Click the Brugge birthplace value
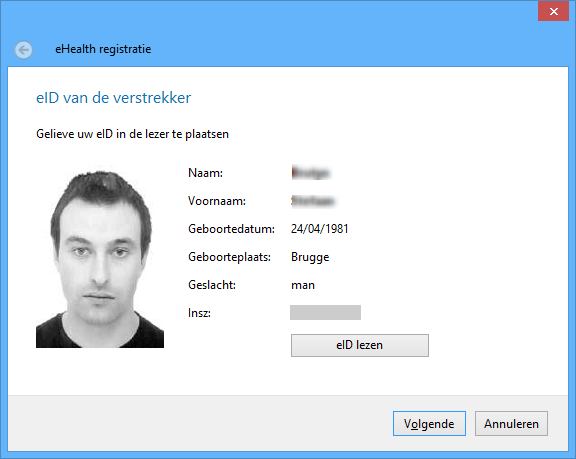The image size is (576, 459). point(310,257)
